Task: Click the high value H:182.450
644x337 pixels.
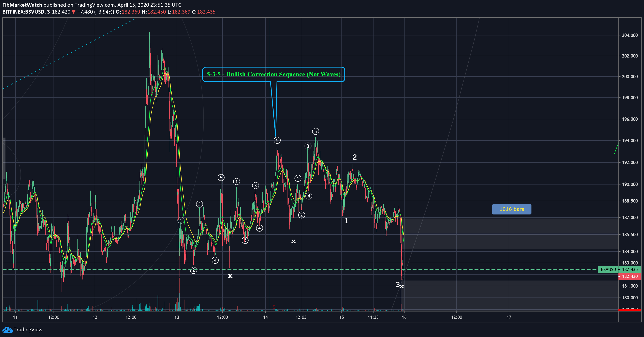Action: click(153, 12)
